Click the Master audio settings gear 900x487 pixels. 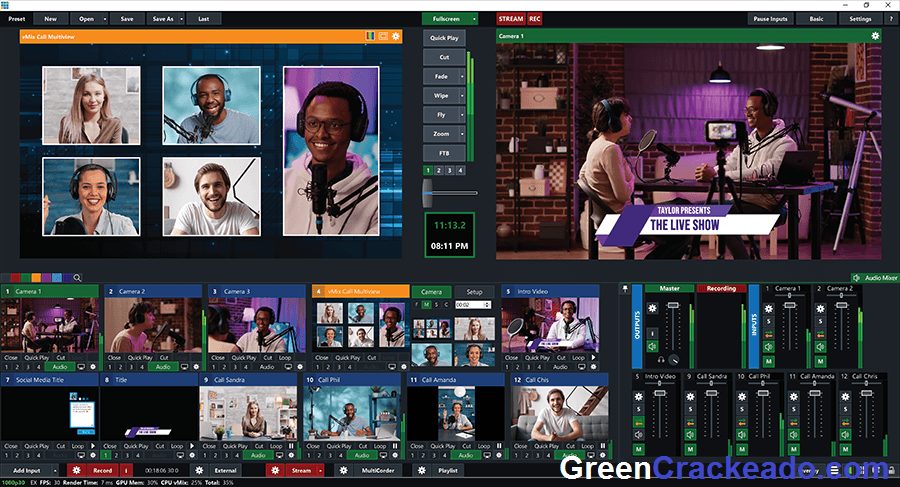tap(651, 307)
